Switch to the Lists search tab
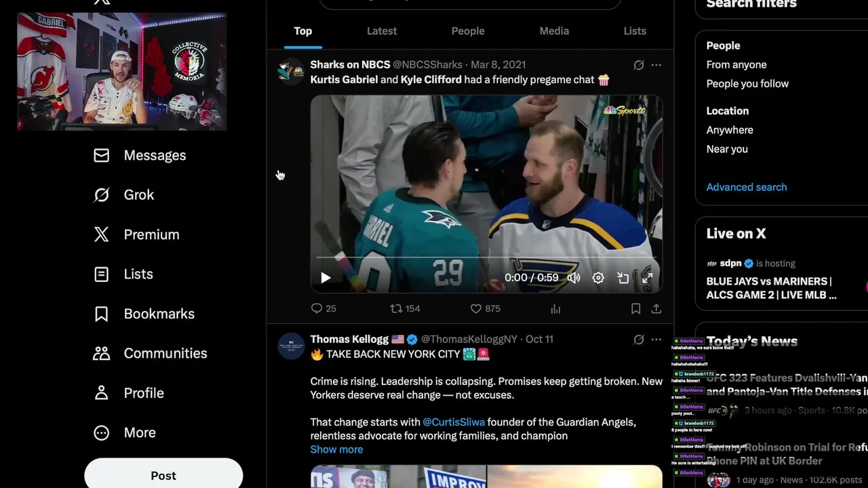The image size is (868, 488). click(635, 31)
